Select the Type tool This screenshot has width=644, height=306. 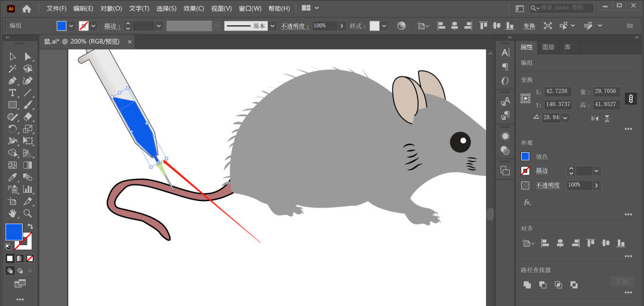(x=13, y=93)
